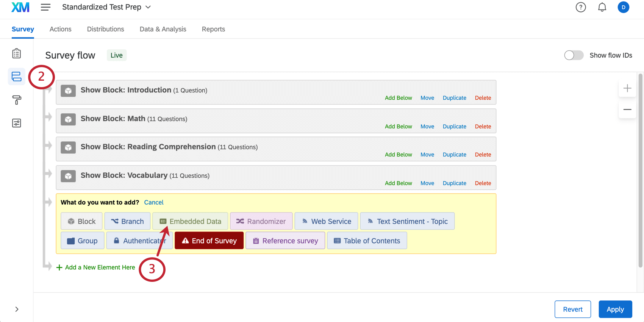Add an Authenticator element

(x=139, y=241)
